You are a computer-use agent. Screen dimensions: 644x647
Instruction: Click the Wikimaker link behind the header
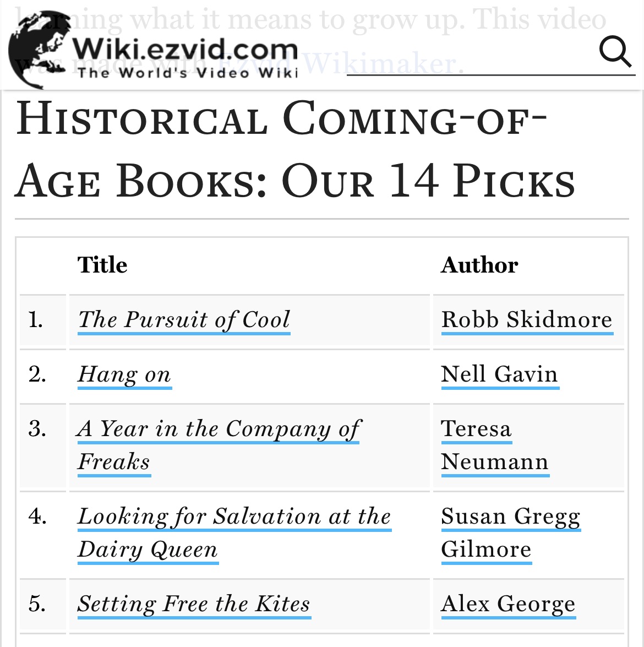tap(383, 64)
